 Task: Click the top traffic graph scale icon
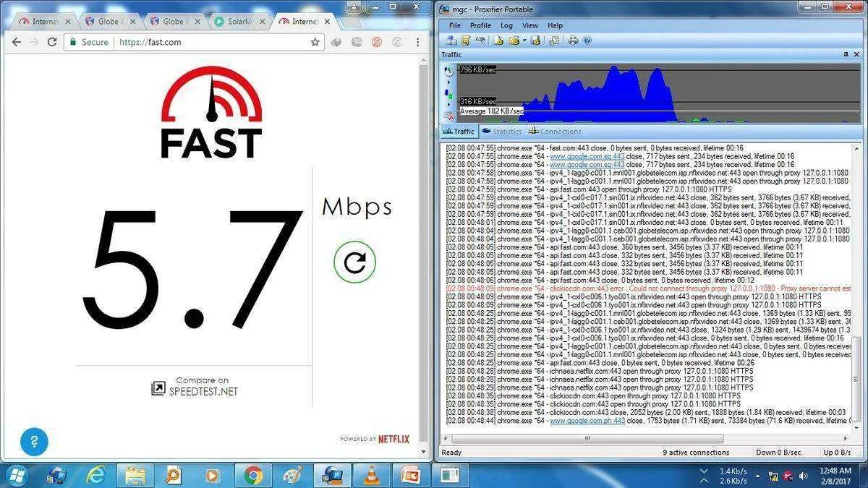tap(448, 71)
